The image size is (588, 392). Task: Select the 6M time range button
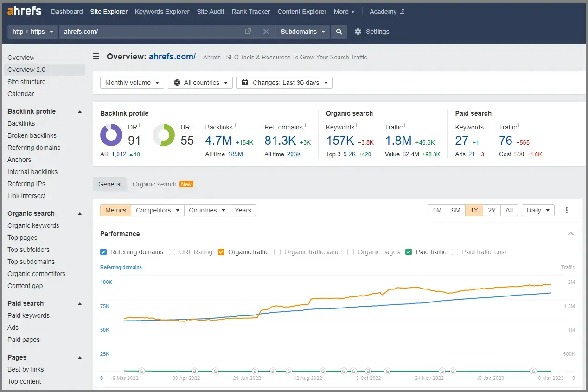(456, 210)
